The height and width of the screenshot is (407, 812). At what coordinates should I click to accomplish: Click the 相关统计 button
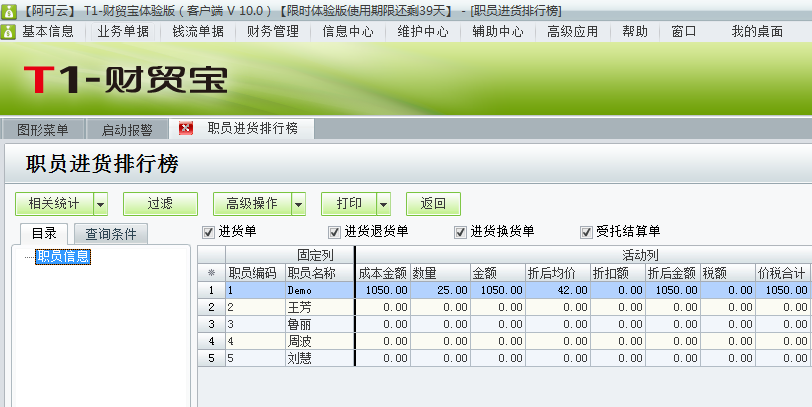coord(54,204)
